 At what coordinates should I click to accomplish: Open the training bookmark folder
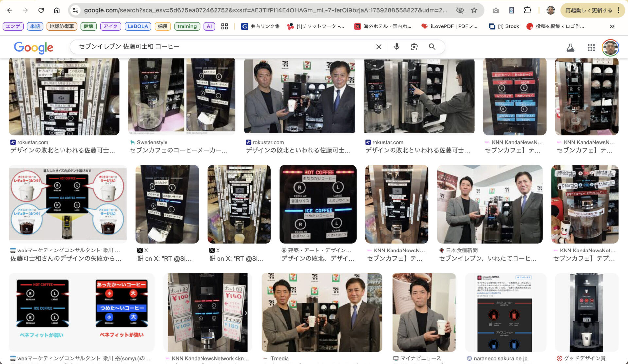(x=187, y=26)
